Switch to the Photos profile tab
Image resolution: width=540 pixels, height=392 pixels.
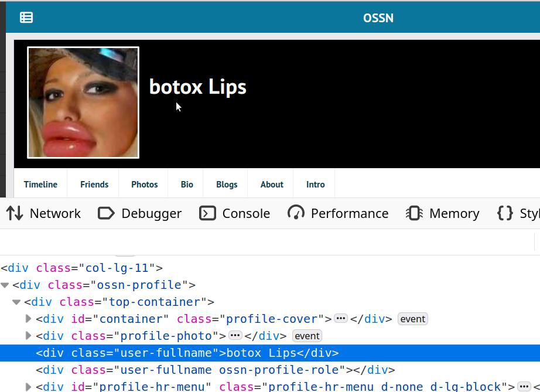[x=144, y=184]
